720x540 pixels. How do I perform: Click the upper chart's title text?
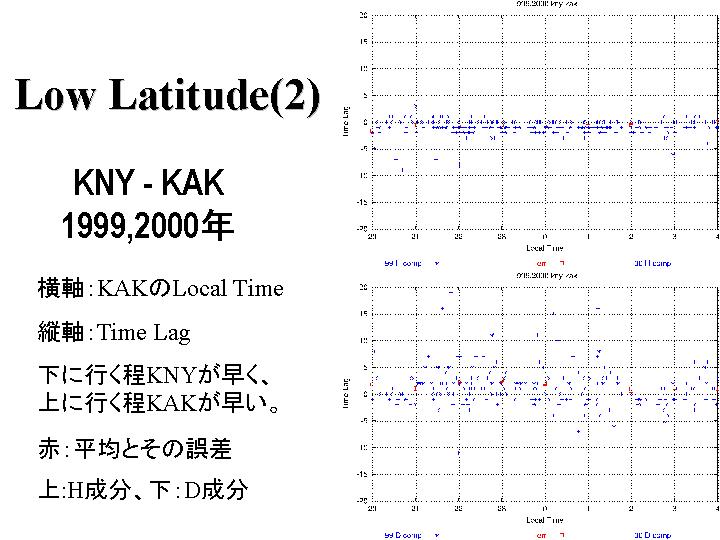pyautogui.click(x=545, y=4)
